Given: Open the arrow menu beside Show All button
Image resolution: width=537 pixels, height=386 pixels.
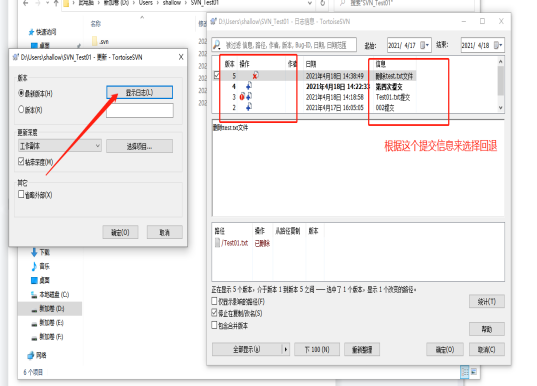Looking at the screenshot, I should pyautogui.click(x=286, y=349).
